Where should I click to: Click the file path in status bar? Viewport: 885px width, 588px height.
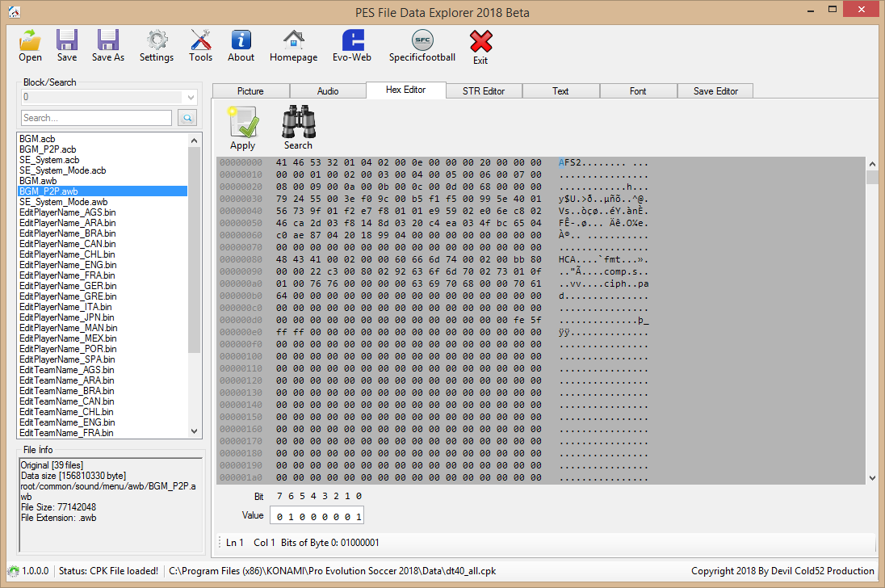pos(333,570)
